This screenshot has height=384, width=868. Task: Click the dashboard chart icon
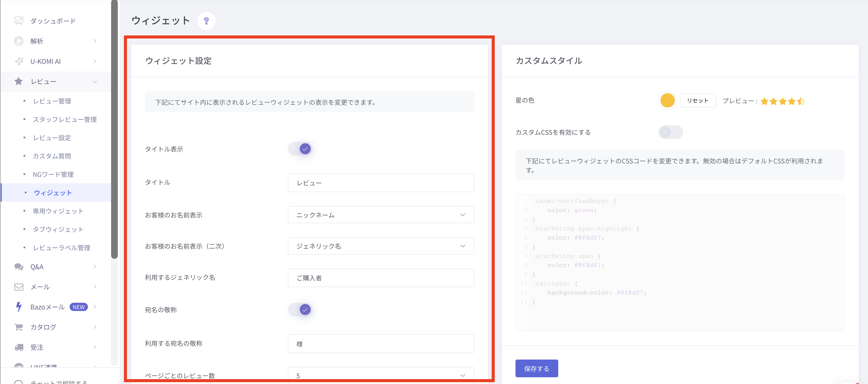pyautogui.click(x=19, y=21)
